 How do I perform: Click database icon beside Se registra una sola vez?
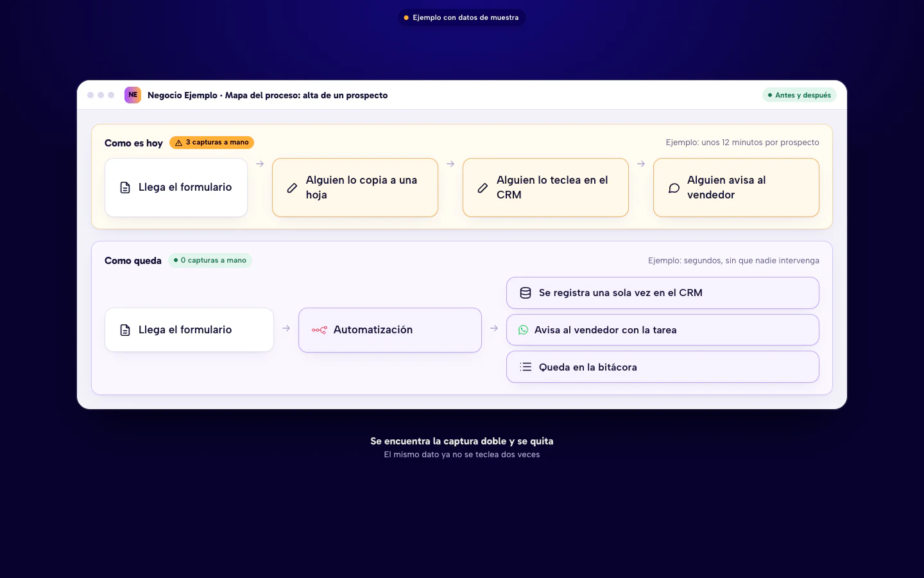tap(526, 293)
